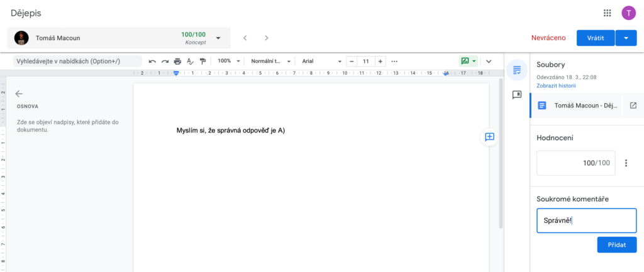
Task: Open the comment bank panel
Action: pos(516,95)
